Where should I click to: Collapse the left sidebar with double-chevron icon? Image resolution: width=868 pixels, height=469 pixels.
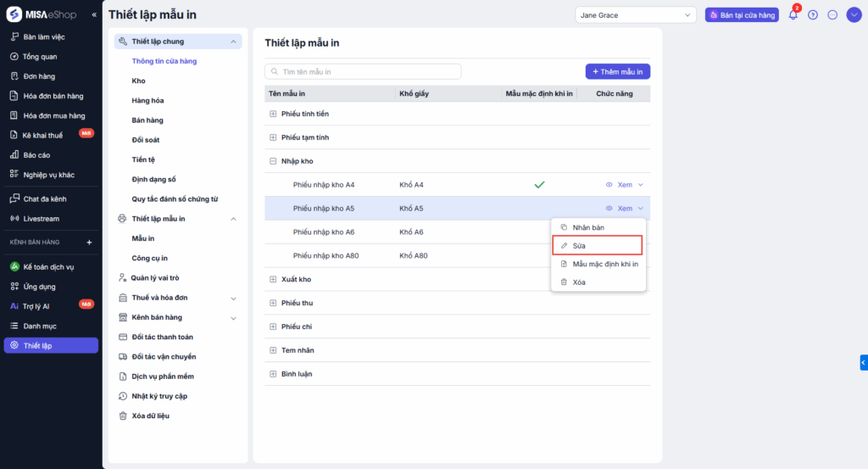point(93,15)
